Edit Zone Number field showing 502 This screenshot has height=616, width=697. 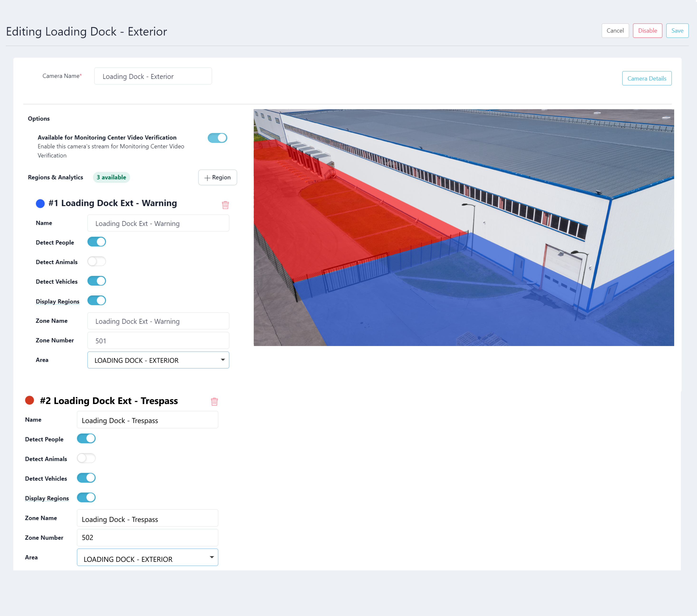[147, 538]
